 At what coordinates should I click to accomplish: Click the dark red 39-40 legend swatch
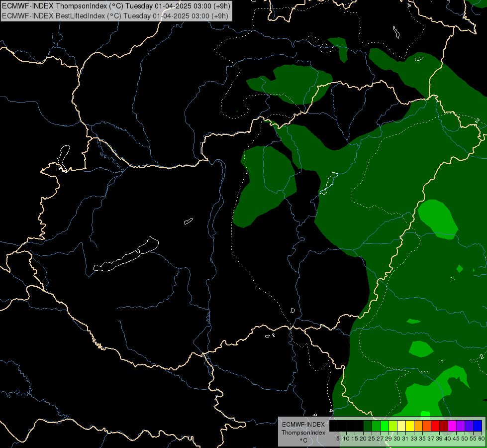coord(444,426)
